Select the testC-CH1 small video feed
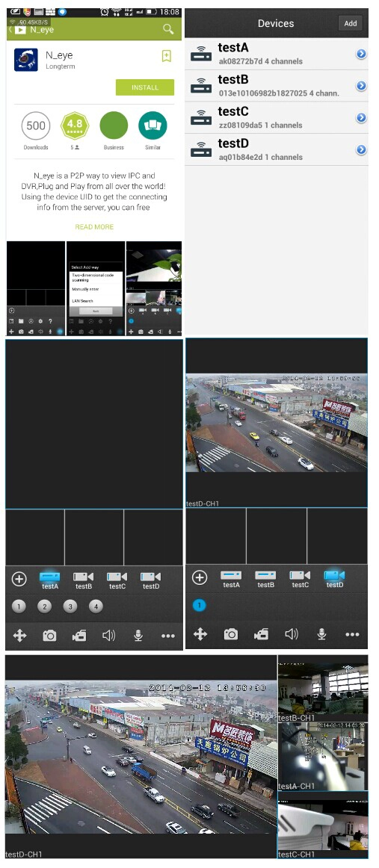Image resolution: width=379 pixels, height=868 pixels. 322,825
